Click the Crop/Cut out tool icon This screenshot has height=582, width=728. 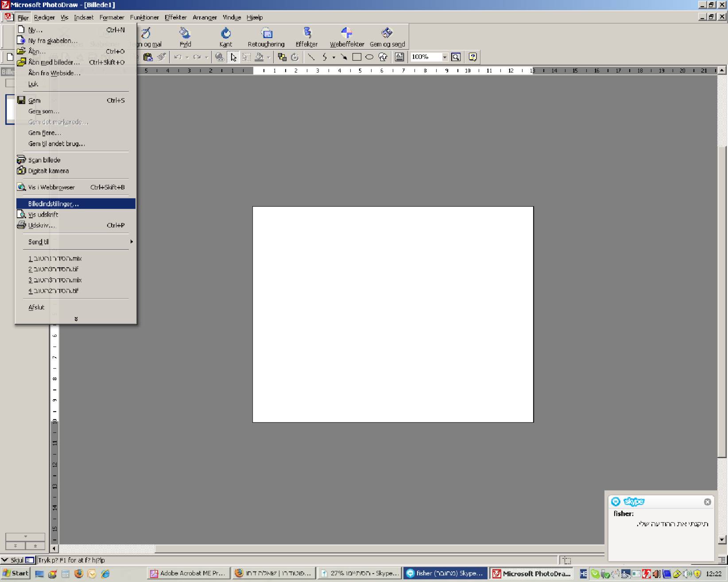246,57
